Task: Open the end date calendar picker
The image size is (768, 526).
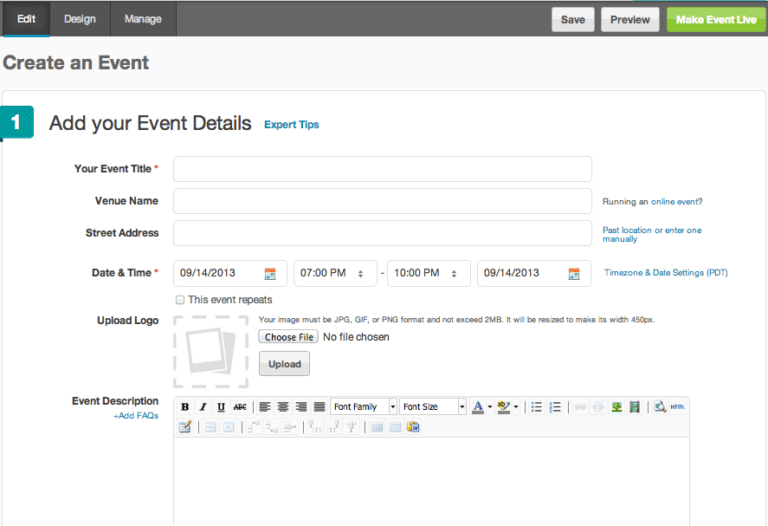Action: (573, 273)
